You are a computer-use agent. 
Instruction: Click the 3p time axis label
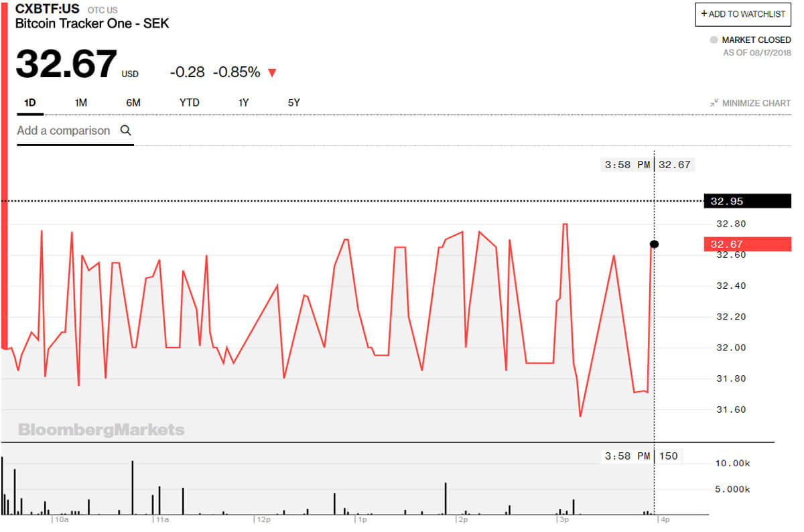pyautogui.click(x=563, y=519)
